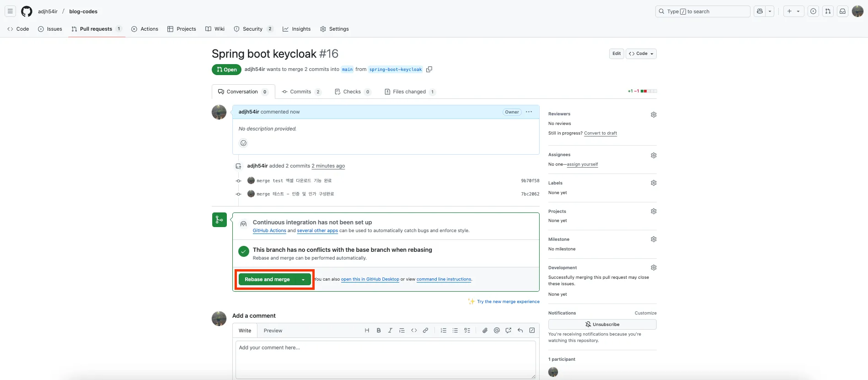This screenshot has height=380, width=868.
Task: Open the Pull requests tab
Action: pos(96,29)
